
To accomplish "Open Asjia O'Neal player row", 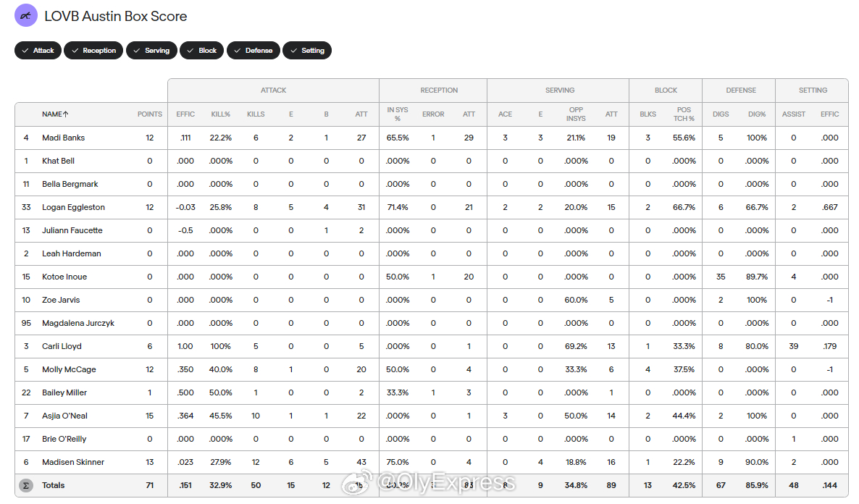I will [431, 416].
